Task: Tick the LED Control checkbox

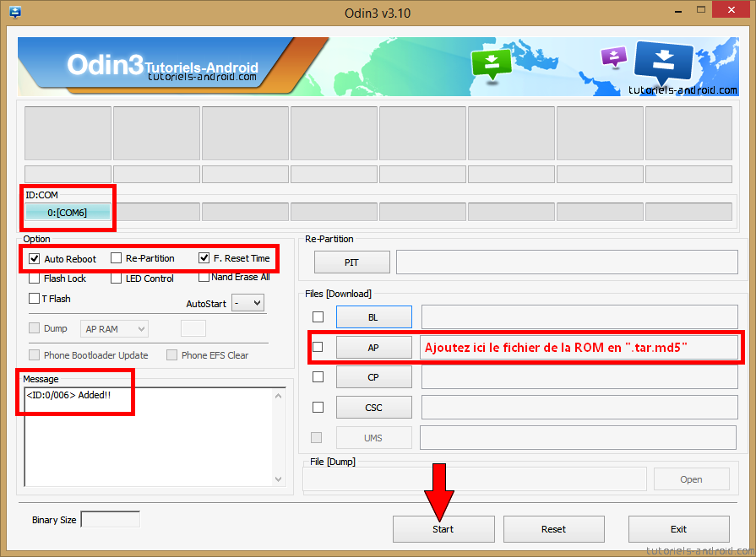Action: tap(116, 278)
